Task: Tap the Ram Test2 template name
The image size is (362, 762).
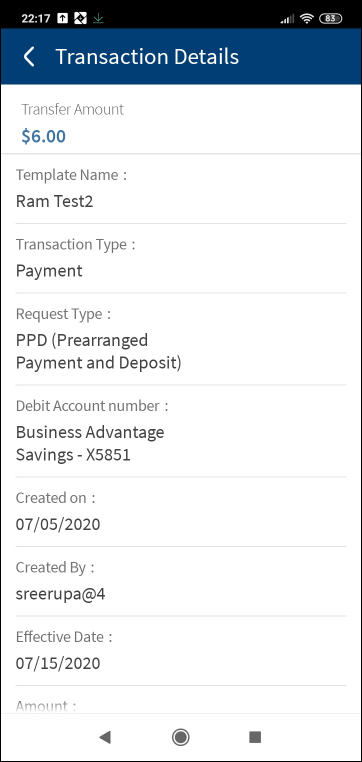Action: click(x=54, y=201)
